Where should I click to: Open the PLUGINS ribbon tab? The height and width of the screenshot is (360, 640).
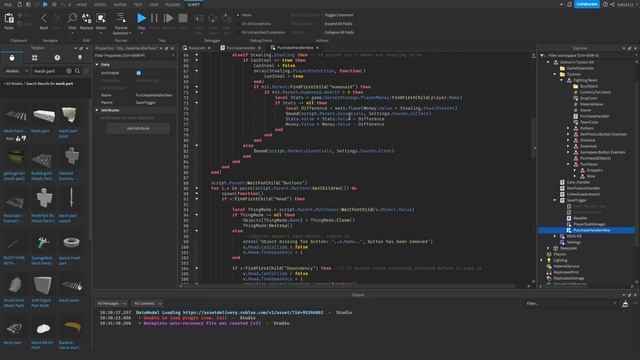coord(173,4)
